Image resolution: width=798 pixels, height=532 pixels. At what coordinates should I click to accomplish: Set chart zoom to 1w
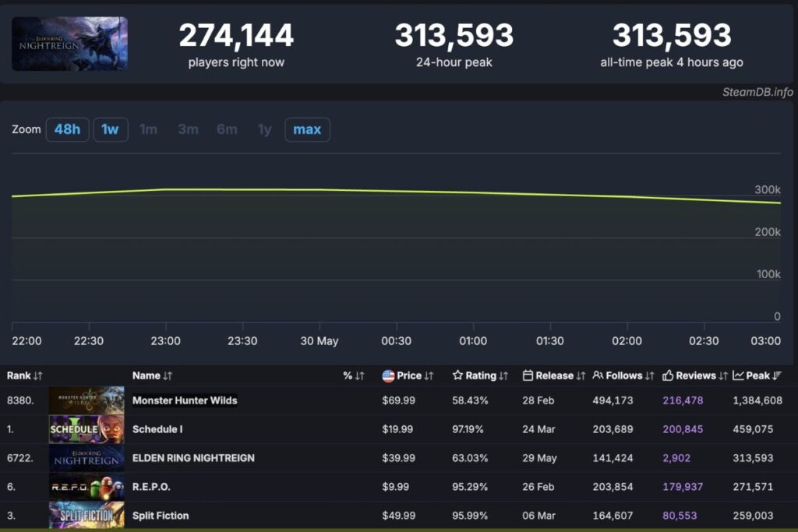pos(111,130)
